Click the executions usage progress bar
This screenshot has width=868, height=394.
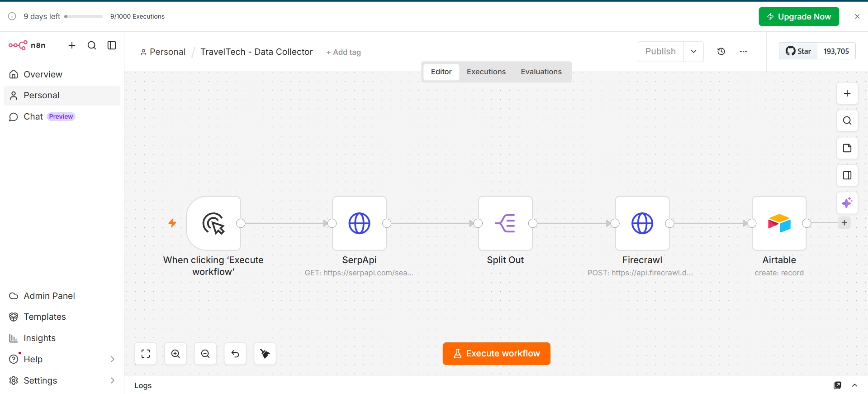click(84, 16)
